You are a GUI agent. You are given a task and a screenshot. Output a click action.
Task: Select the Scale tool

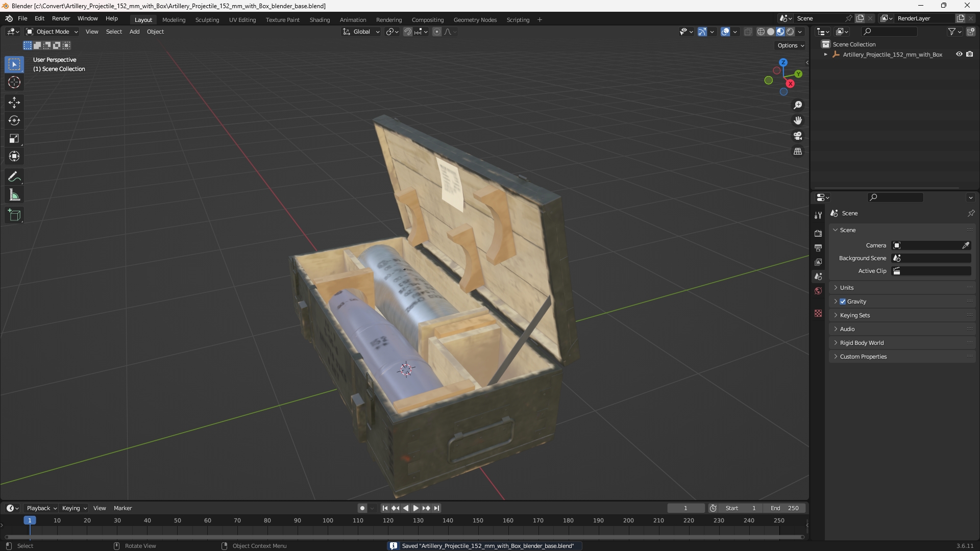14,138
